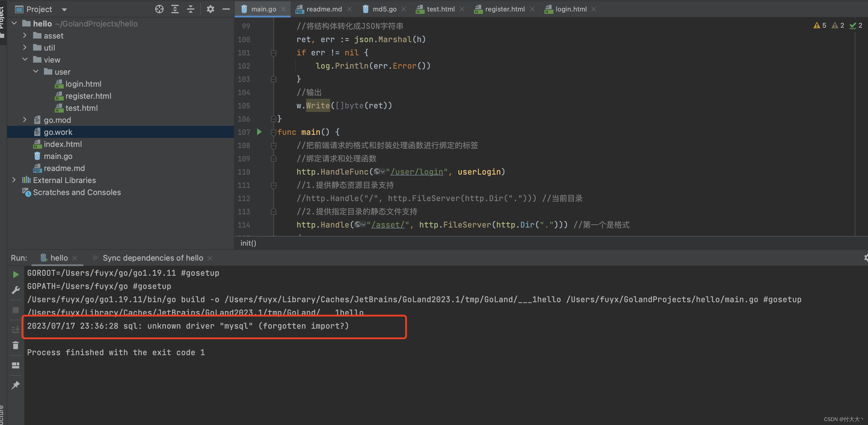Expand the asset folder
Screen dimensions: 868x425
(25, 36)
